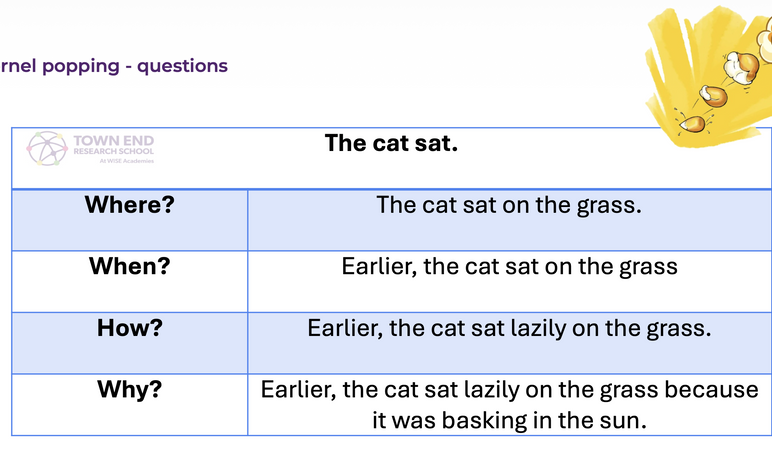Click the 'sat lazily on the grass' sentence

509,328
